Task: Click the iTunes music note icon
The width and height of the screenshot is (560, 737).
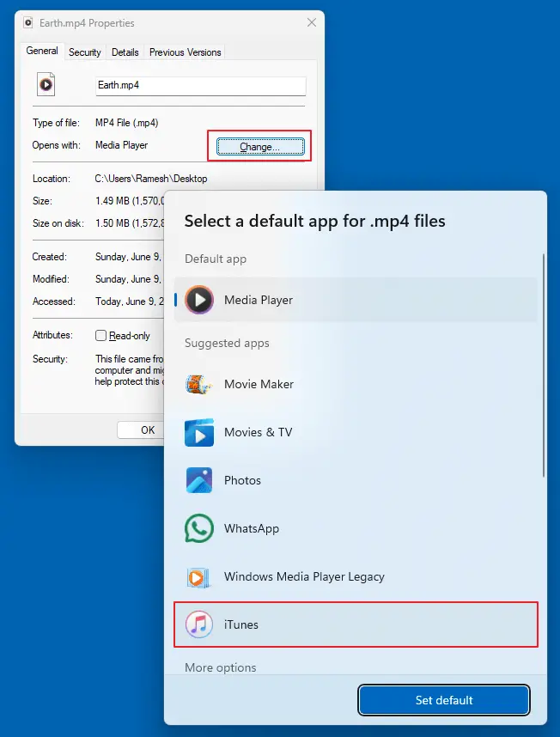Action: 199,624
